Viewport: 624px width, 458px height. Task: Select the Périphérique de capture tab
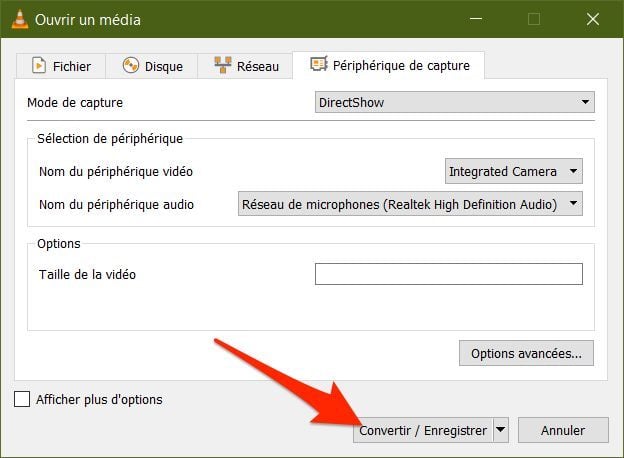pos(389,65)
